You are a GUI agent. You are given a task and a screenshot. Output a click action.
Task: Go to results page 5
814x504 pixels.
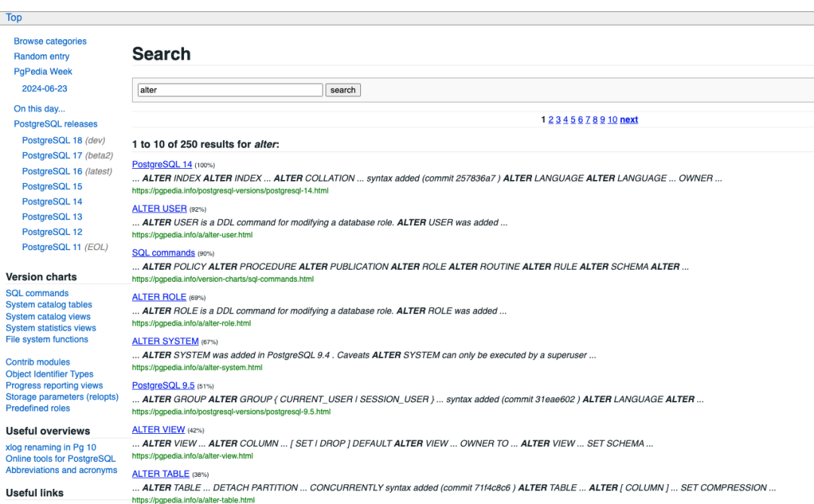click(x=573, y=119)
